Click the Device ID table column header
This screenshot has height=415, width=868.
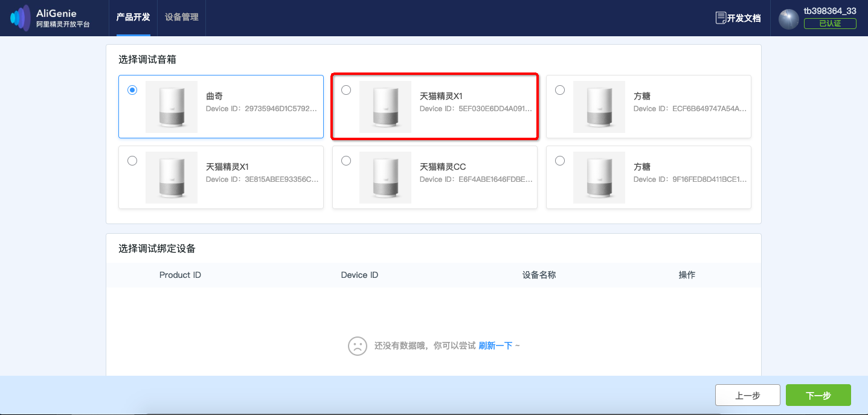(x=359, y=275)
